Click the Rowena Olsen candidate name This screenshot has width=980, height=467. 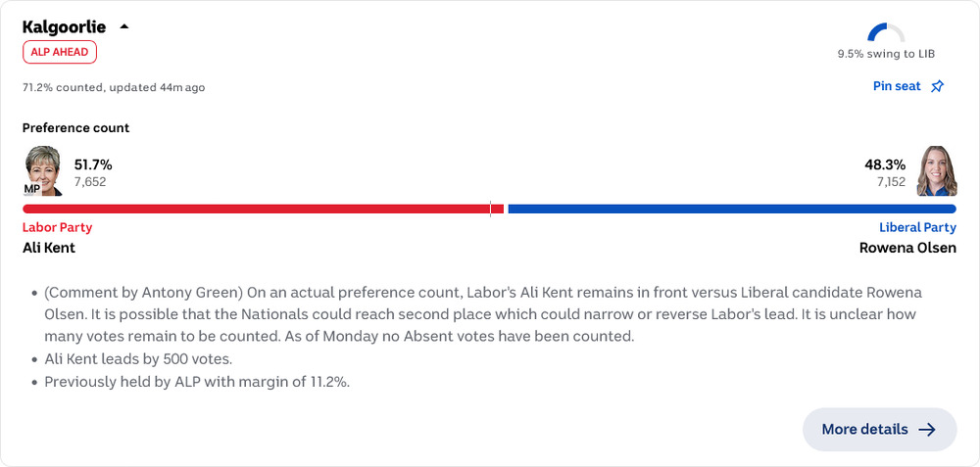pyautogui.click(x=907, y=248)
